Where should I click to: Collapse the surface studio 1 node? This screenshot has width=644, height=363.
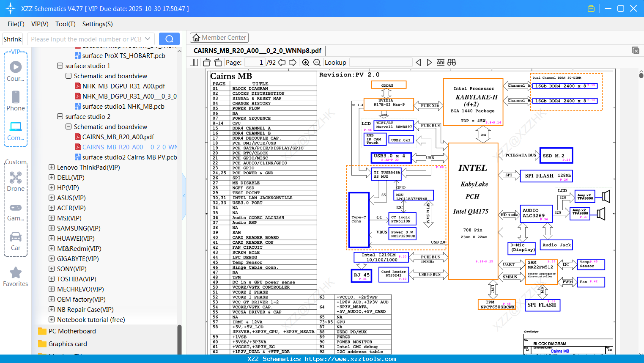60,66
